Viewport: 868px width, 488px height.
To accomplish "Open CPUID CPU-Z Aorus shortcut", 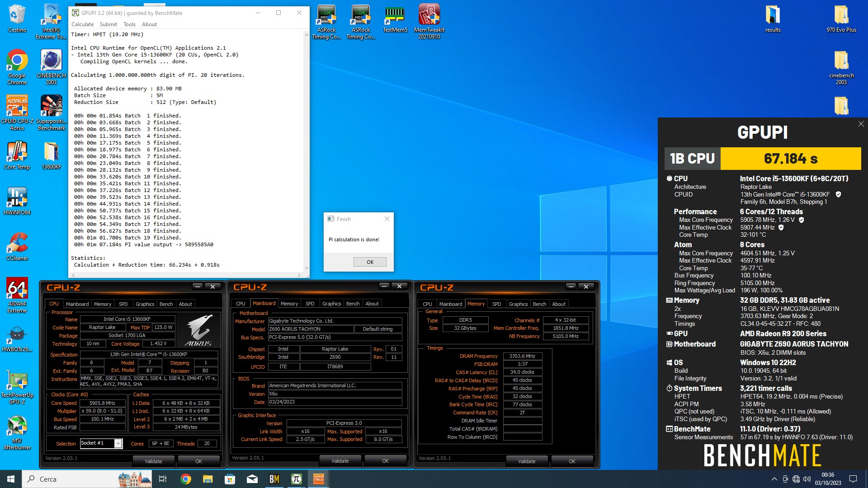I will pos(17,112).
